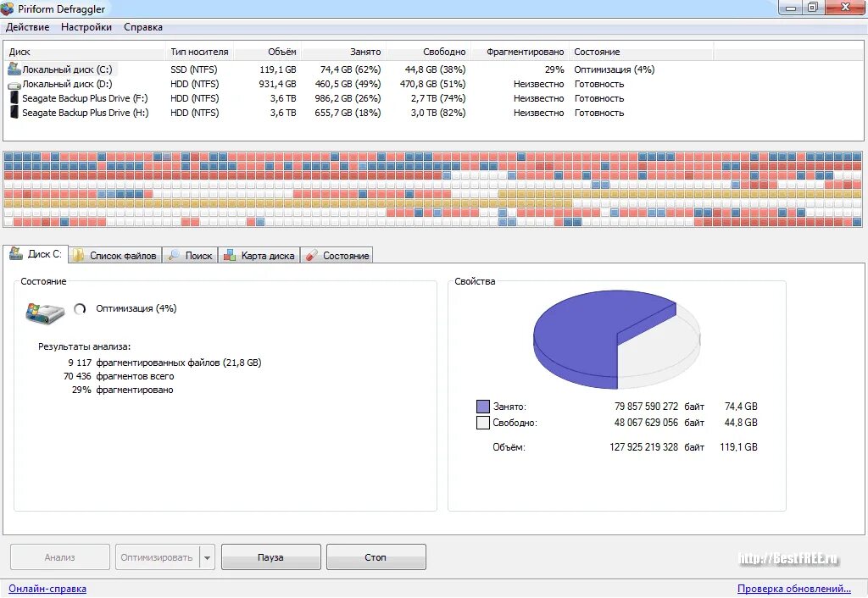This screenshot has height=598, width=868.
Task: Click the drive icon on Диск C: tab
Action: (16, 253)
